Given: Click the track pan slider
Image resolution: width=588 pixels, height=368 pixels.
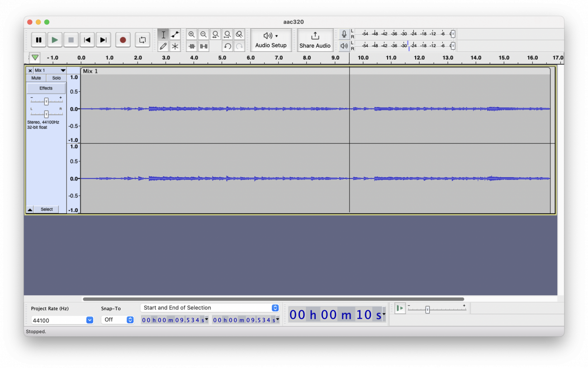Looking at the screenshot, I should coord(46,114).
